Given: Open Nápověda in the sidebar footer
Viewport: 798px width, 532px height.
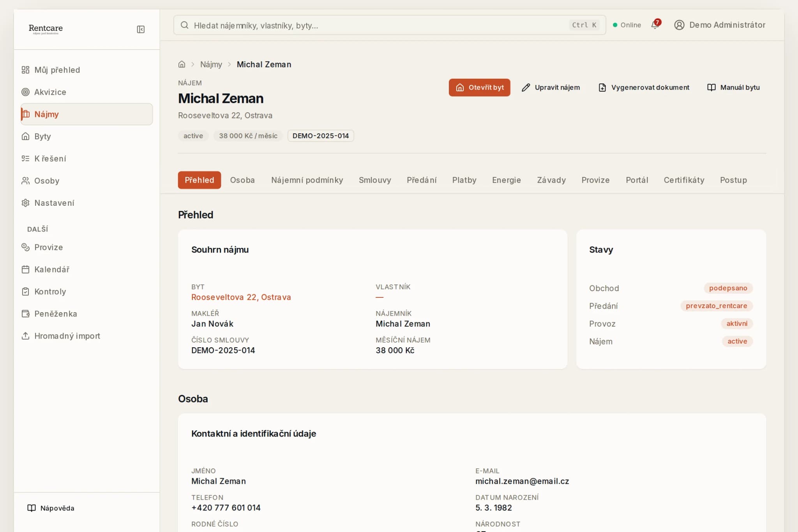Looking at the screenshot, I should tap(51, 508).
